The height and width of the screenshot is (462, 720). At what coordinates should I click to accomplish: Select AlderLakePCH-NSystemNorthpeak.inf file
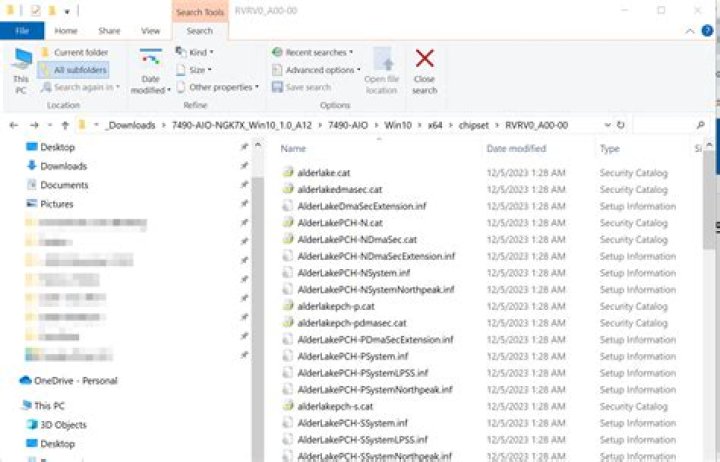pyautogui.click(x=376, y=289)
